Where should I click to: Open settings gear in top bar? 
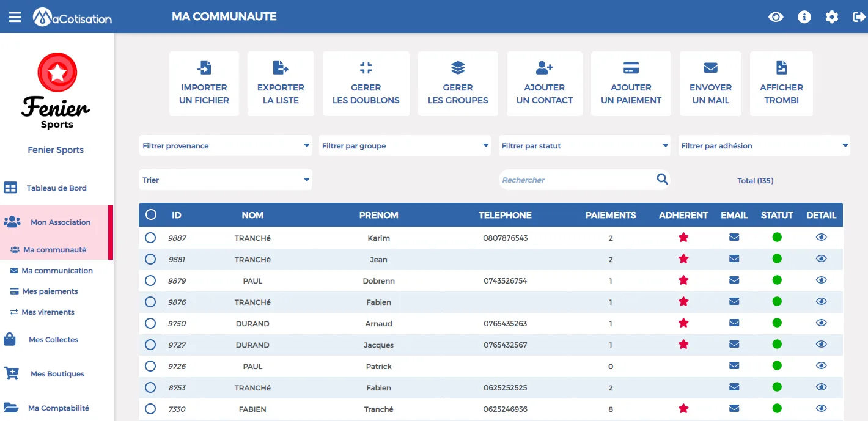pyautogui.click(x=832, y=17)
